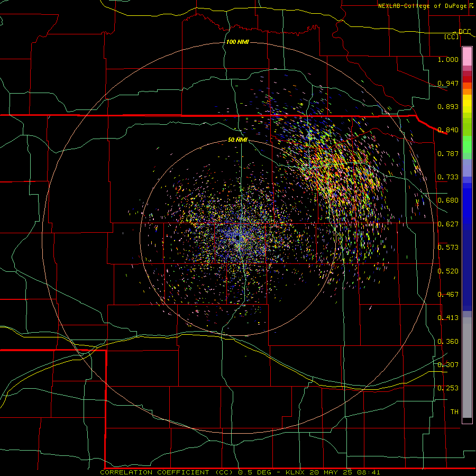Click the 0.520 legend value
The image size is (476, 476).
[x=448, y=271]
